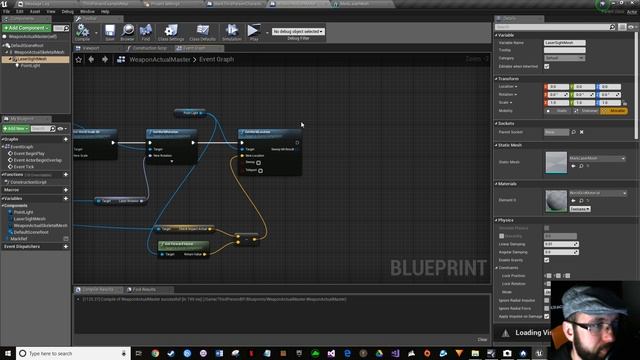Image resolution: width=640 pixels, height=360 pixels.
Task: Set Mobility to Static
Action: (x=558, y=111)
